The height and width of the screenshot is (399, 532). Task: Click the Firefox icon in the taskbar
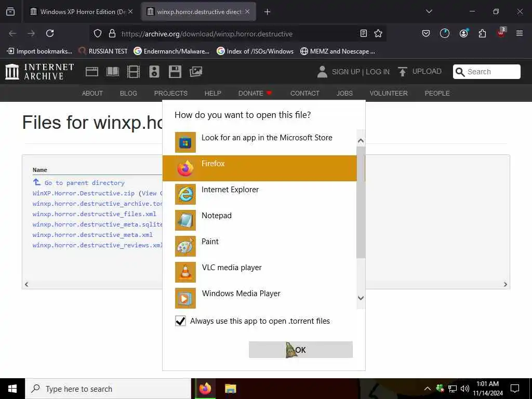click(x=205, y=389)
